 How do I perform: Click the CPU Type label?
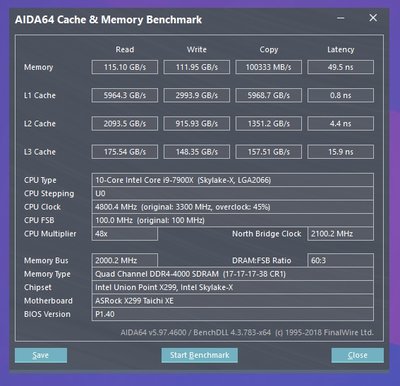[x=40, y=180]
